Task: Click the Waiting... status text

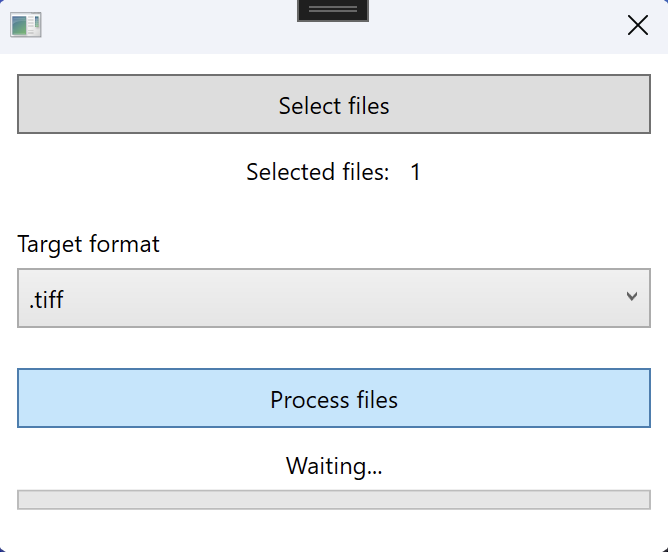Action: coord(334,466)
